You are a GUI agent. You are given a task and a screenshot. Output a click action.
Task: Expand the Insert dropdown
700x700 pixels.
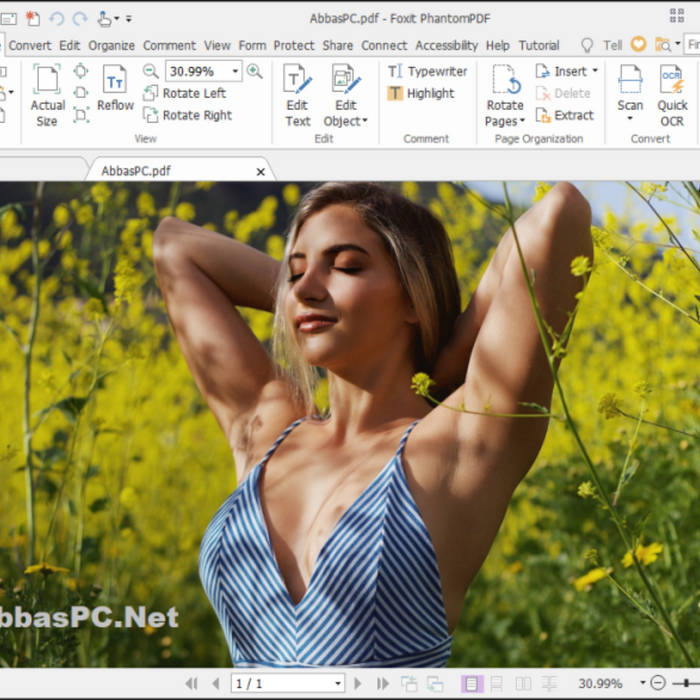[595, 71]
